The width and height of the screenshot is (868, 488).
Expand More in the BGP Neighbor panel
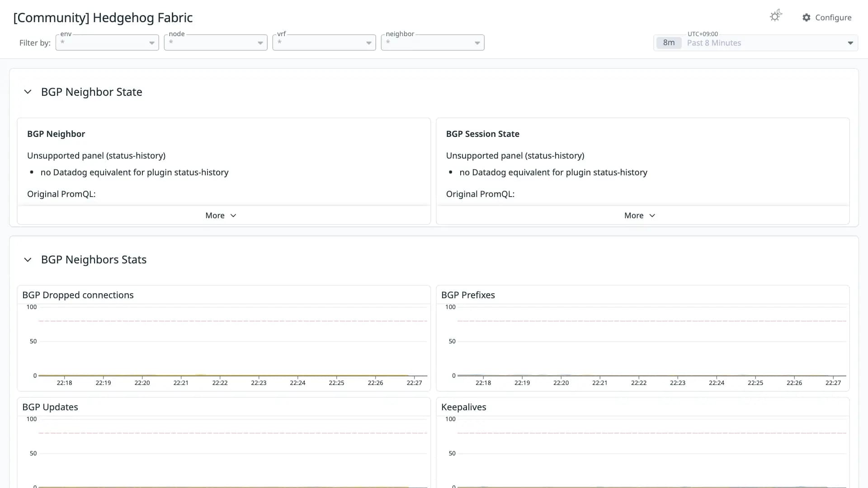click(x=221, y=216)
